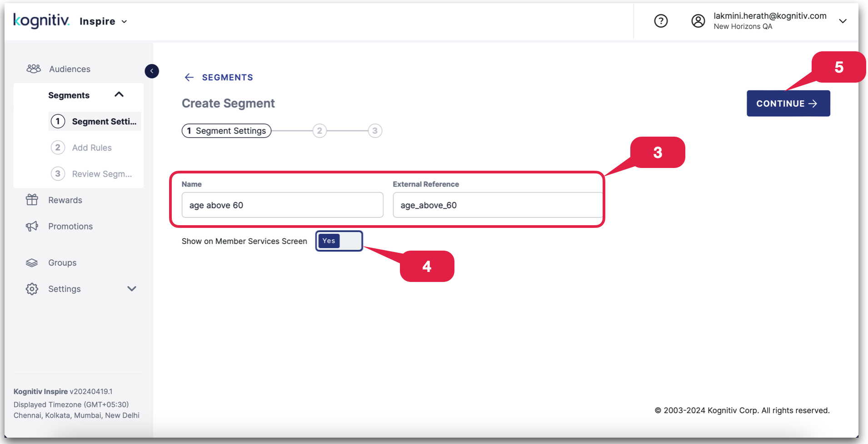This screenshot has width=868, height=444.
Task: Click the Name field containing age above 60
Action: 282,205
